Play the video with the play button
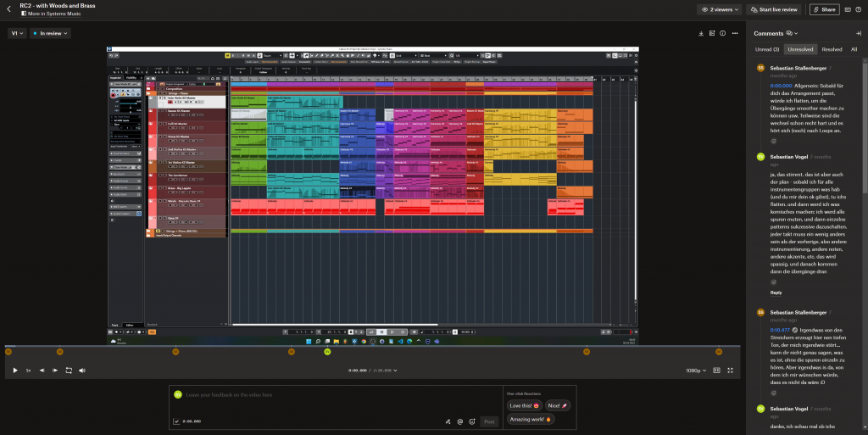The image size is (868, 435). coord(15,371)
